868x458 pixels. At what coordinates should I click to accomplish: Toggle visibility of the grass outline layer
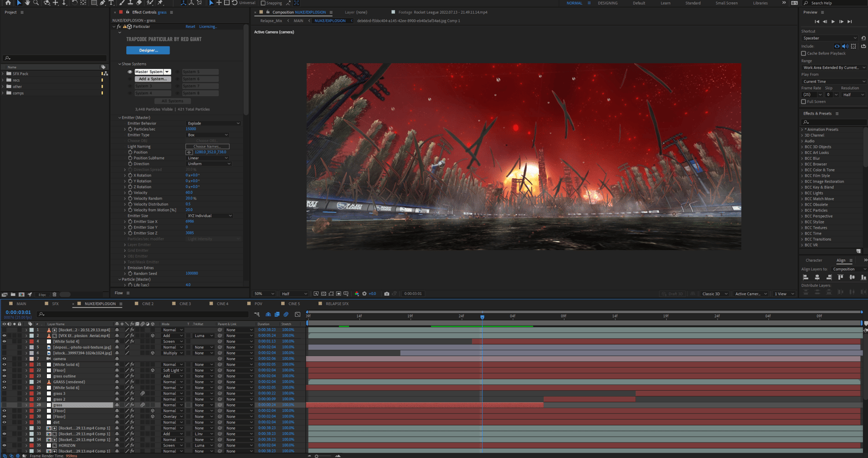(x=4, y=376)
